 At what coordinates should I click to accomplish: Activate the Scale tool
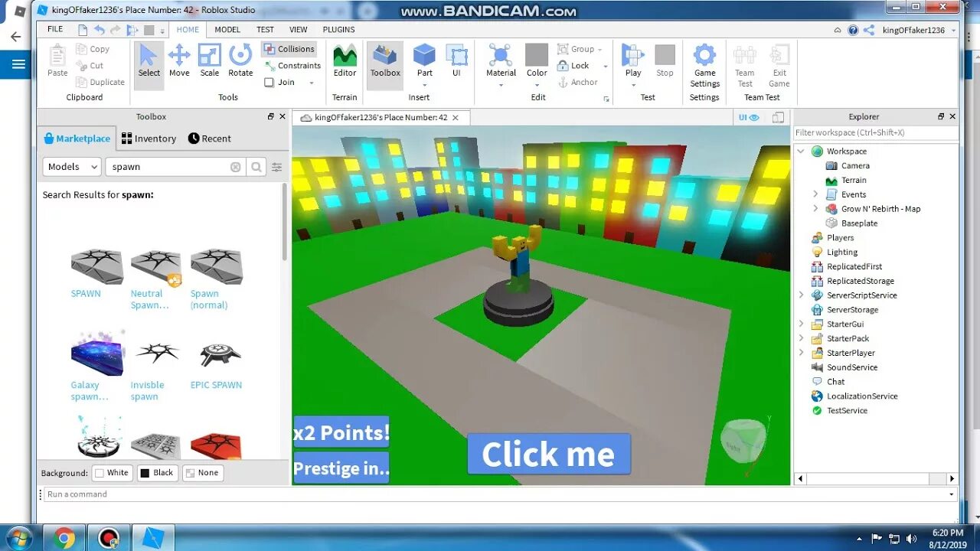209,60
